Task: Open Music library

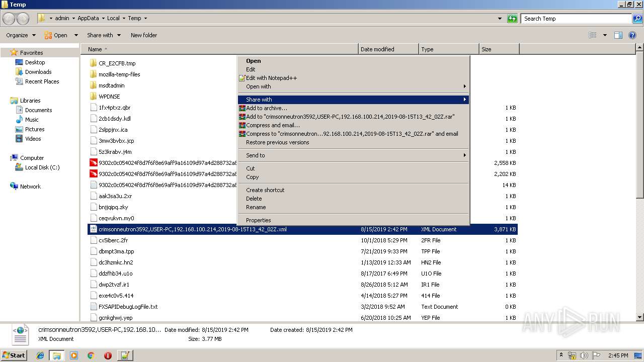Action: click(x=32, y=120)
